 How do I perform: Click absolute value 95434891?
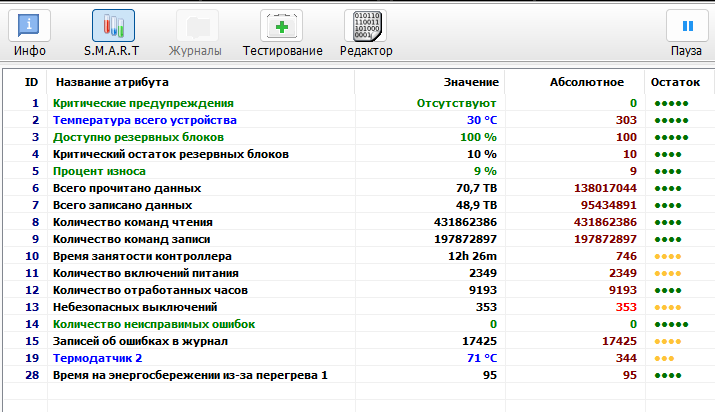[x=608, y=205]
